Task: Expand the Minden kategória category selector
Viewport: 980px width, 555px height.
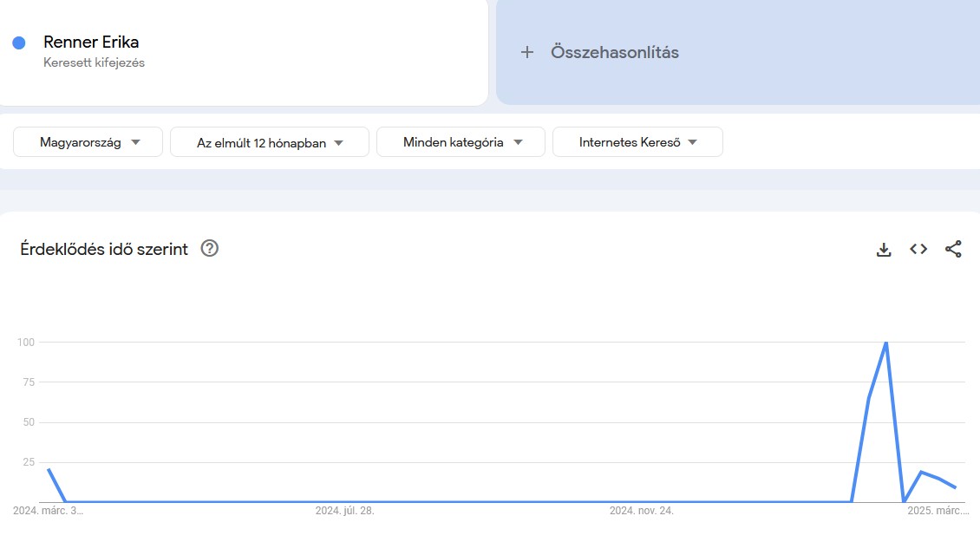Action: 461,141
